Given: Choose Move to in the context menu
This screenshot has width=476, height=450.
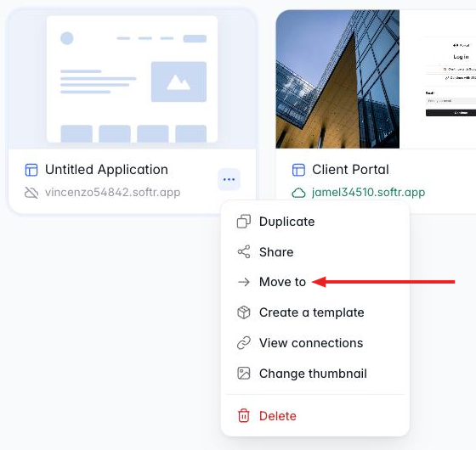Looking at the screenshot, I should (315, 282).
